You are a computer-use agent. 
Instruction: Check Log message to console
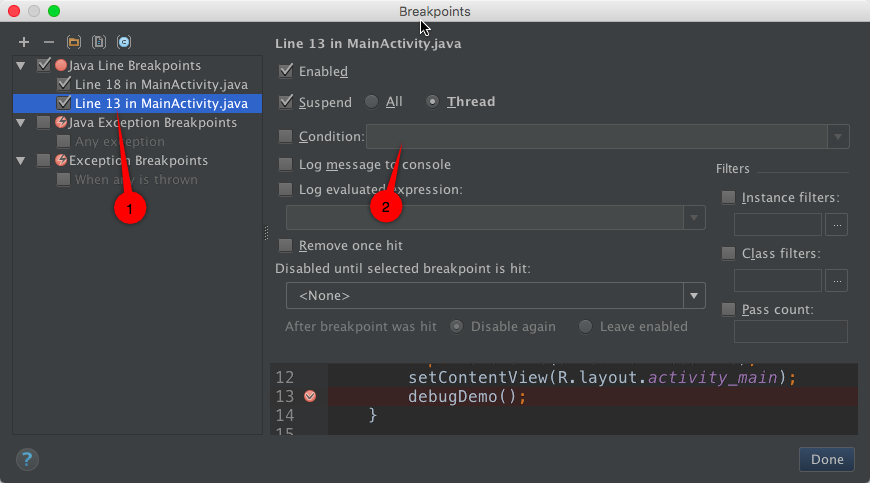(287, 164)
